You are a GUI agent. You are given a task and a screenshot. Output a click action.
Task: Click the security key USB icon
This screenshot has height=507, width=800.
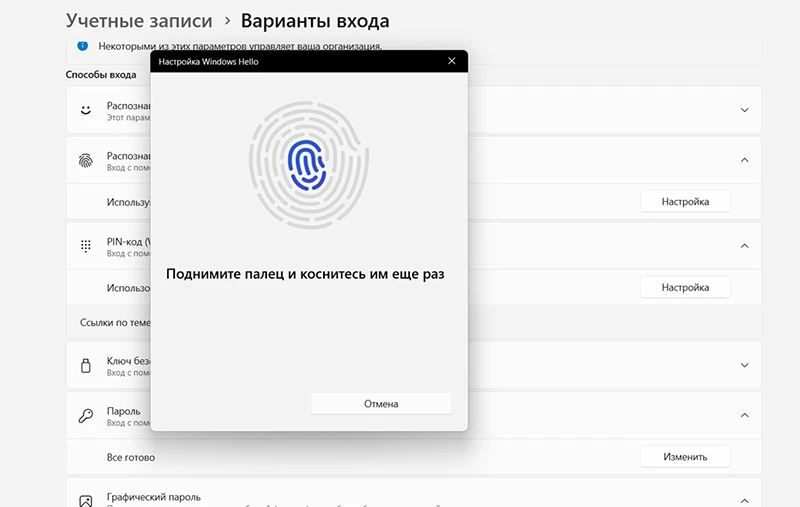86,365
